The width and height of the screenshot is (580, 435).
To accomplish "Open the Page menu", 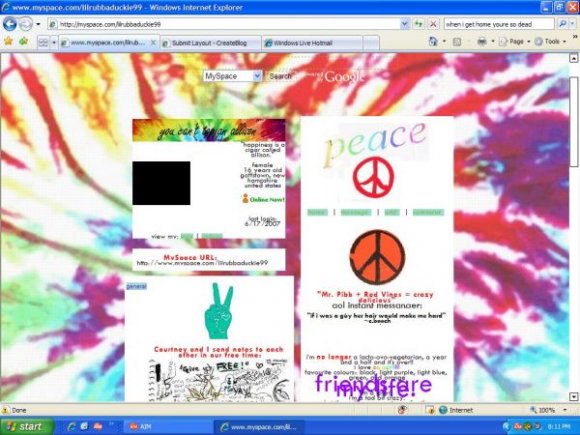I will point(514,41).
